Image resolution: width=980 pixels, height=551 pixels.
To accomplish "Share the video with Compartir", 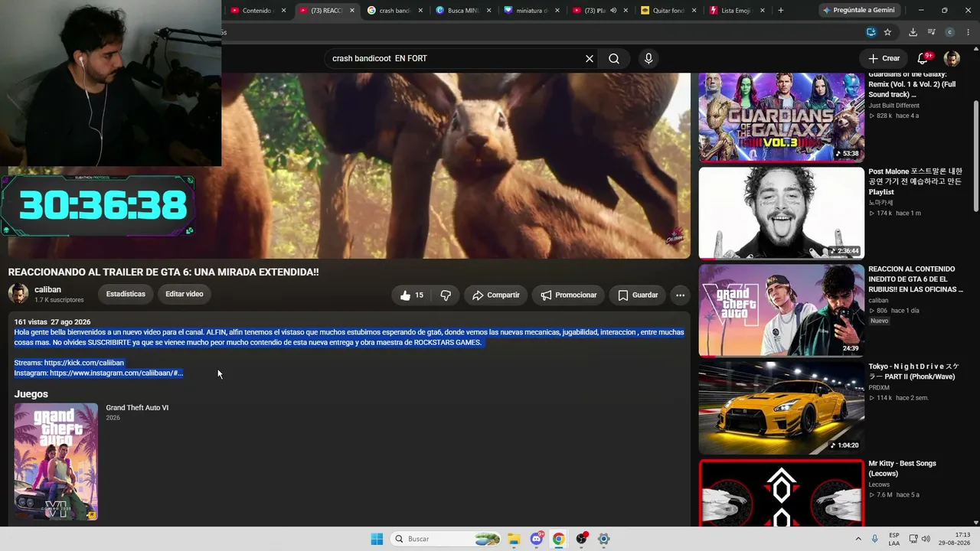I will 496,295.
